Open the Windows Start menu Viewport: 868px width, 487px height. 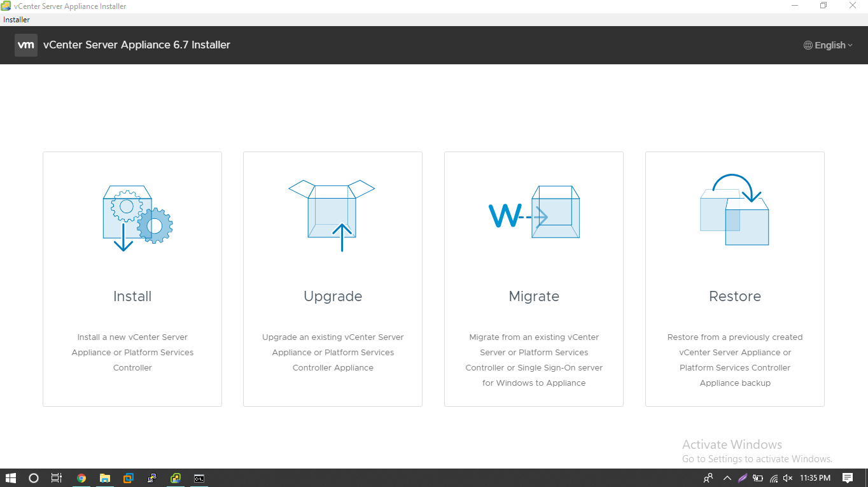tap(11, 478)
